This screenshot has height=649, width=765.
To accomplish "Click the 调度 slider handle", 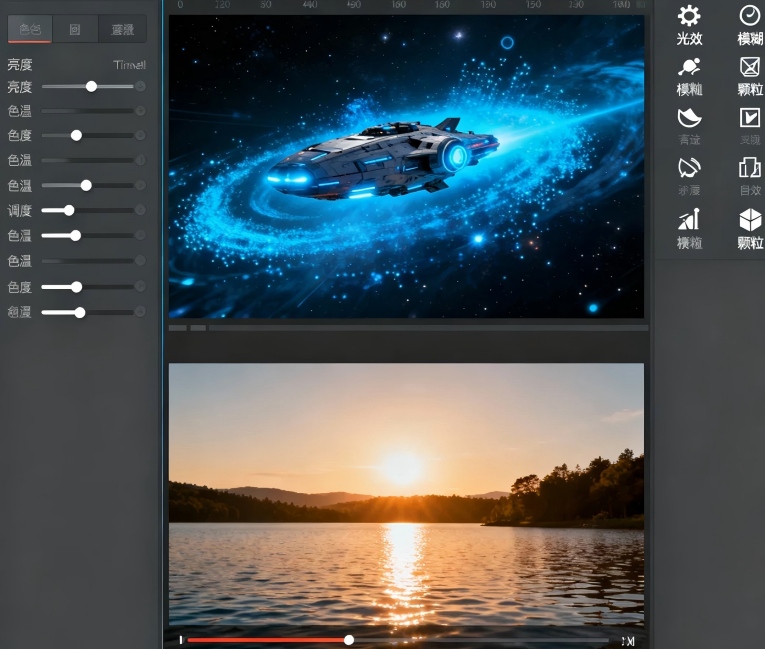I will tap(69, 210).
